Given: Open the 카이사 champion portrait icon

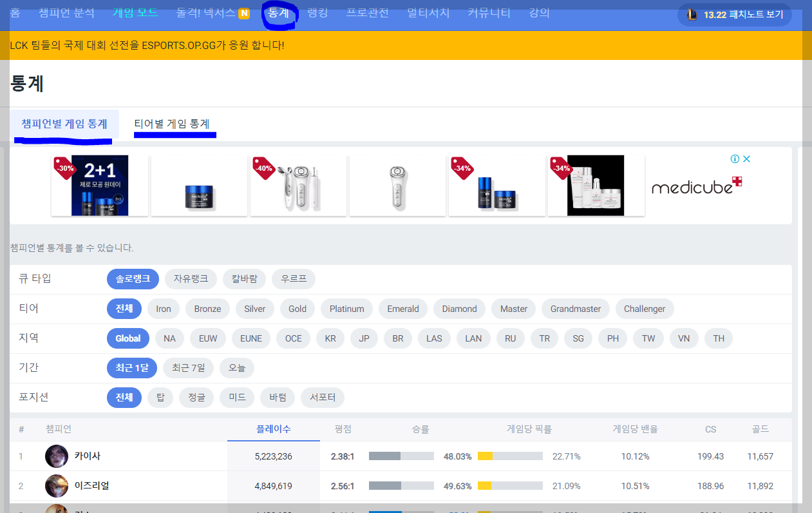Looking at the screenshot, I should [57, 456].
